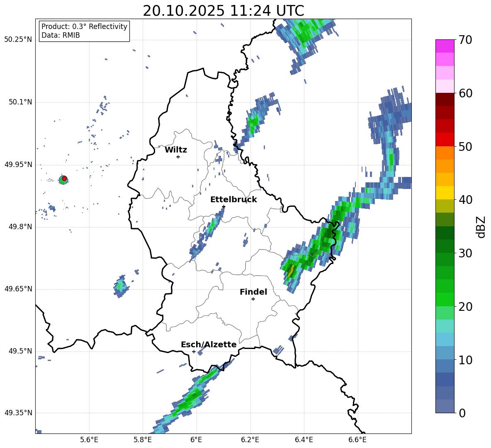Click the 49.8°N latitude tick label
The image size is (491, 448).
pyautogui.click(x=20, y=227)
